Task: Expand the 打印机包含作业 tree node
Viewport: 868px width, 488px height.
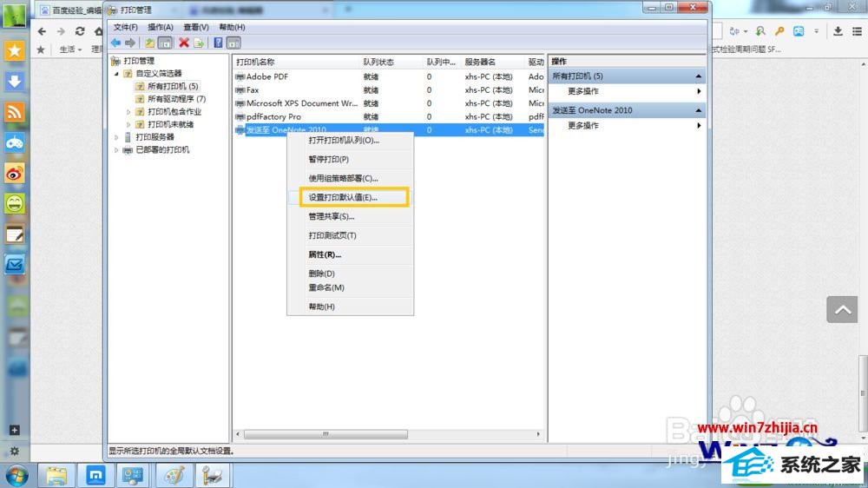Action: [128, 111]
